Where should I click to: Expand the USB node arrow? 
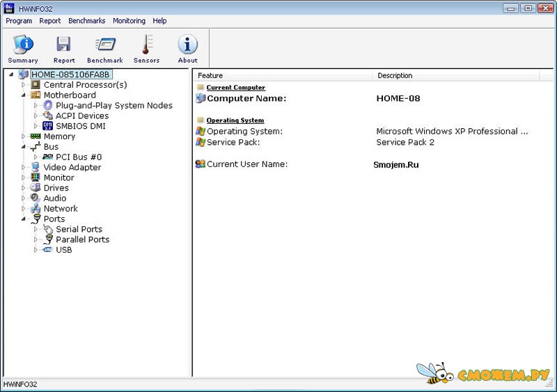coord(36,250)
